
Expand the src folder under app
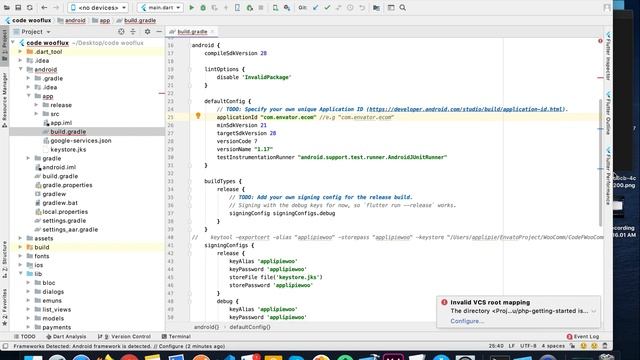(x=36, y=114)
